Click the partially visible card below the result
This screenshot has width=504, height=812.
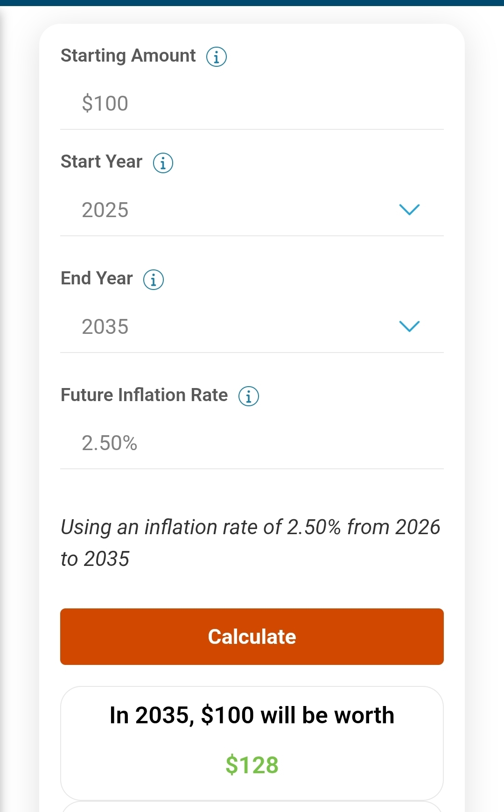coord(252,806)
